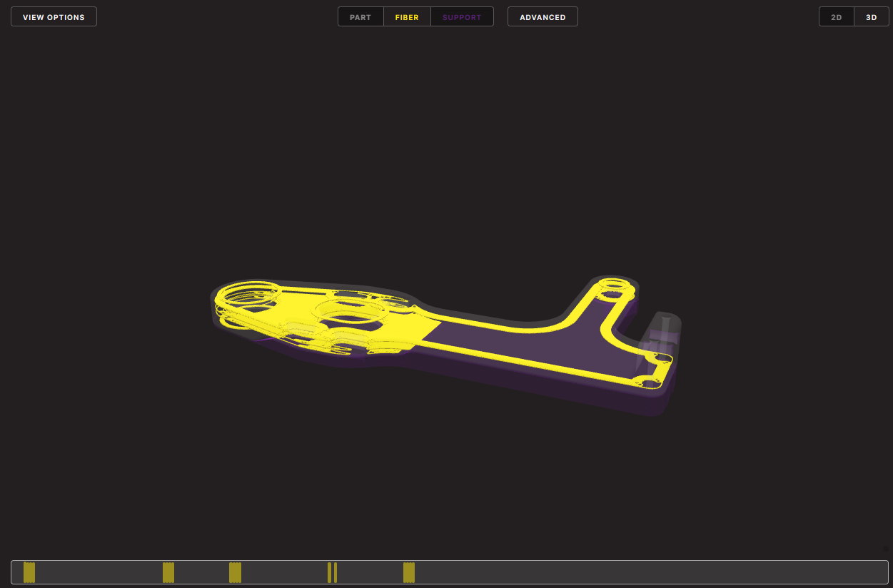Jump to first fiber layer group marker
Image resolution: width=893 pixels, height=588 pixels.
point(29,572)
